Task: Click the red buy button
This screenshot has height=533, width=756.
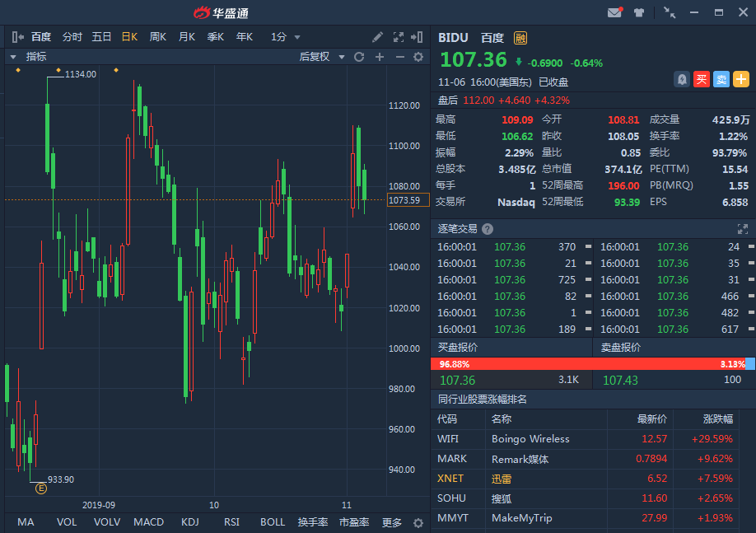Action: (702, 79)
